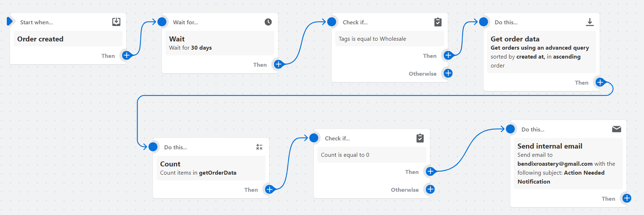Open the Wait for 30 days step
644x215 pixels.
click(x=219, y=43)
